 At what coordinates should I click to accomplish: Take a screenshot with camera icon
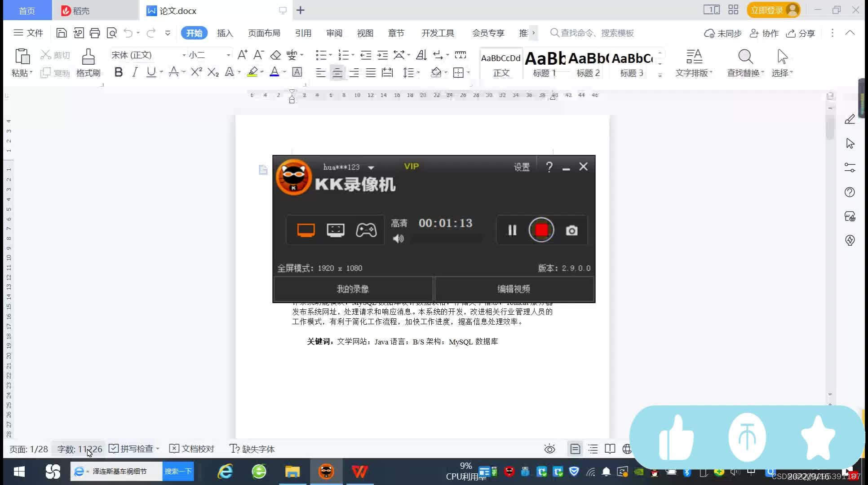[571, 230]
